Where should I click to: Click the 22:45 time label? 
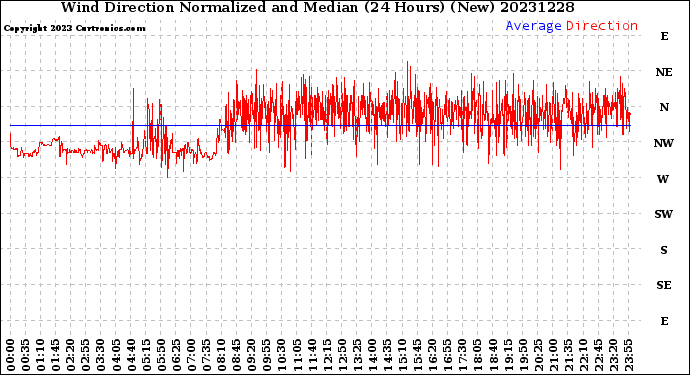tap(598, 355)
